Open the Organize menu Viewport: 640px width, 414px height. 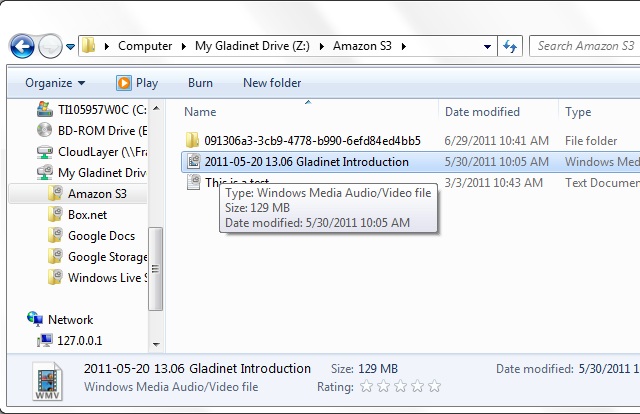click(x=55, y=83)
